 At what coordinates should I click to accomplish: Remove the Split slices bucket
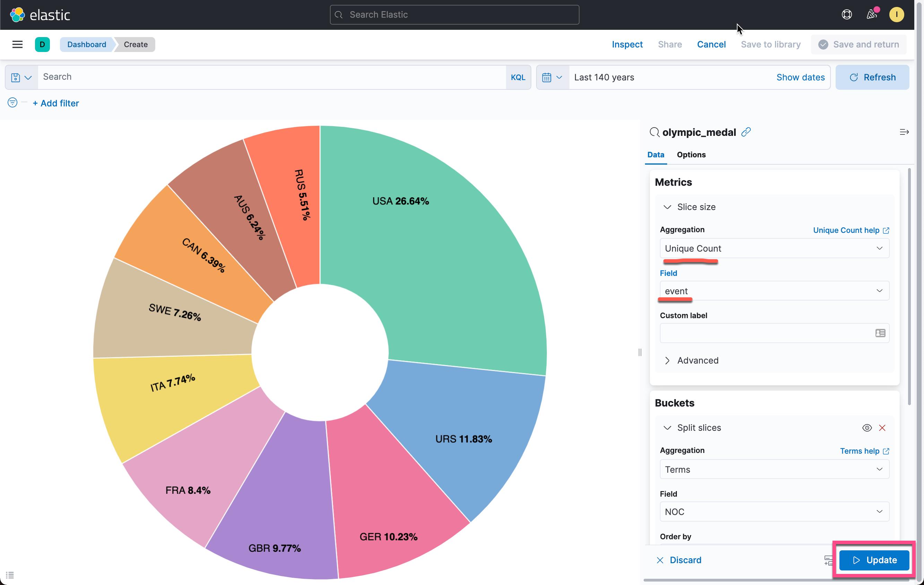coord(882,428)
